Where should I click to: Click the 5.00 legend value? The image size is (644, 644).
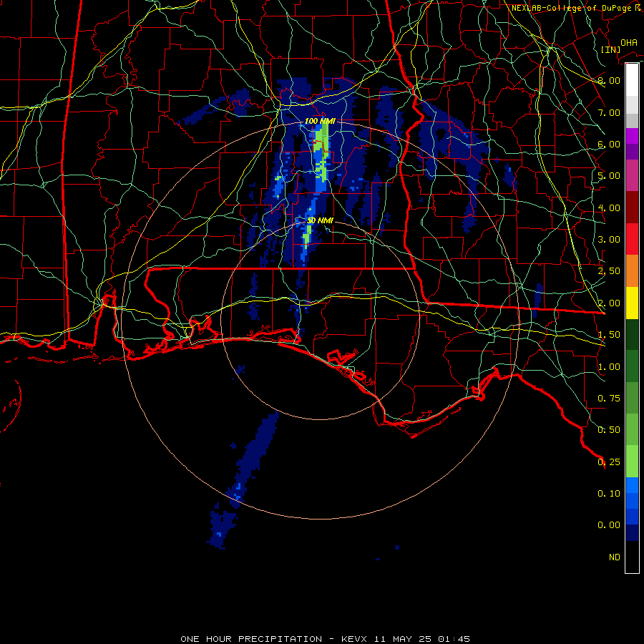[609, 176]
